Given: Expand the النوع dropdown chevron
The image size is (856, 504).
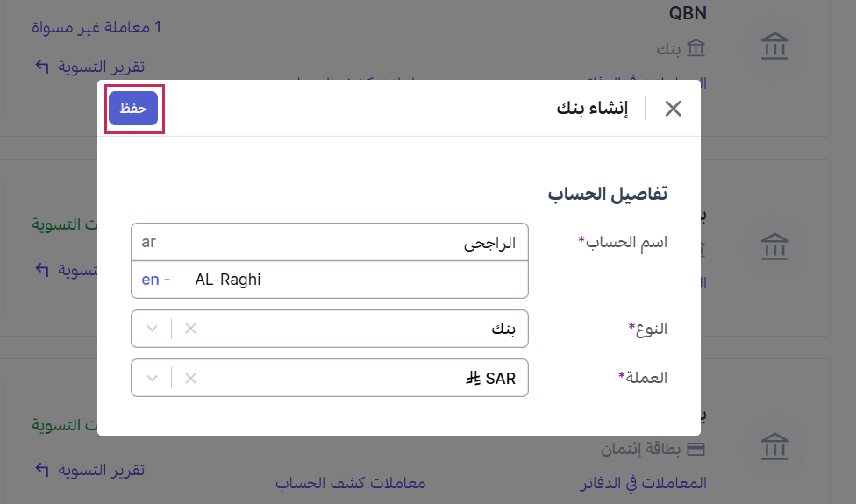Looking at the screenshot, I should point(153,329).
